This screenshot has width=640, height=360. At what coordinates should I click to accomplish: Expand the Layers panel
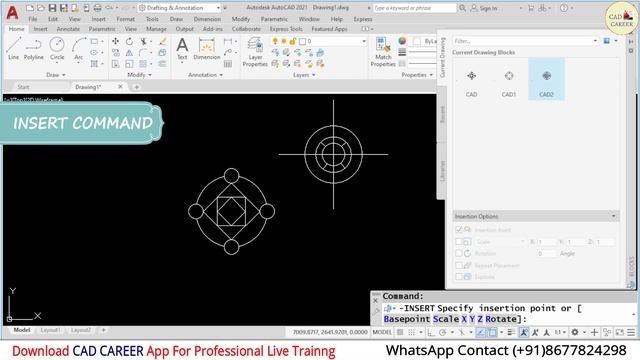pyautogui.click(x=304, y=75)
